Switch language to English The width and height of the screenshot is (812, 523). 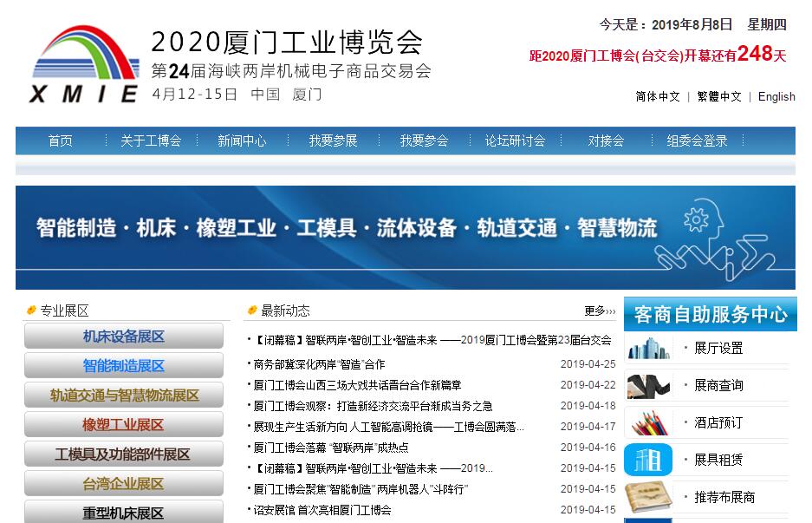point(776,96)
